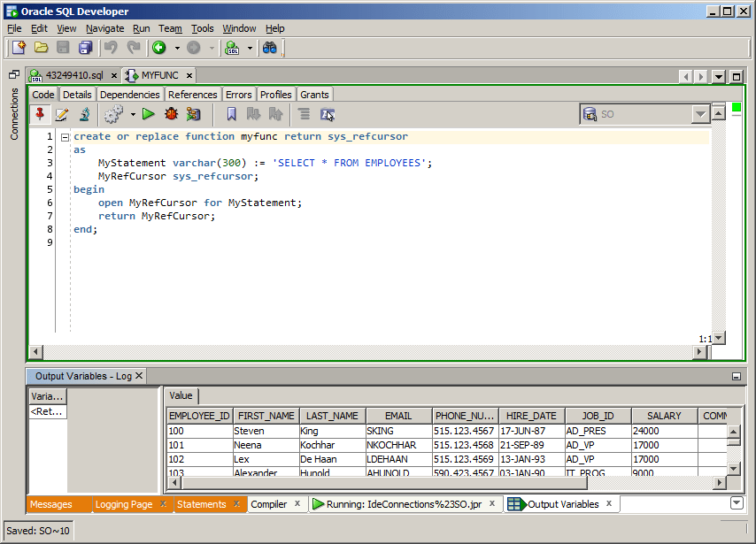Select the <Ret> output variable entry

point(44,410)
